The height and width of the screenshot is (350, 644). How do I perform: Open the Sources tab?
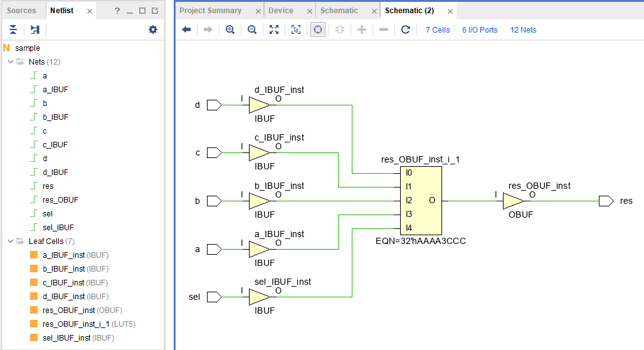21,11
